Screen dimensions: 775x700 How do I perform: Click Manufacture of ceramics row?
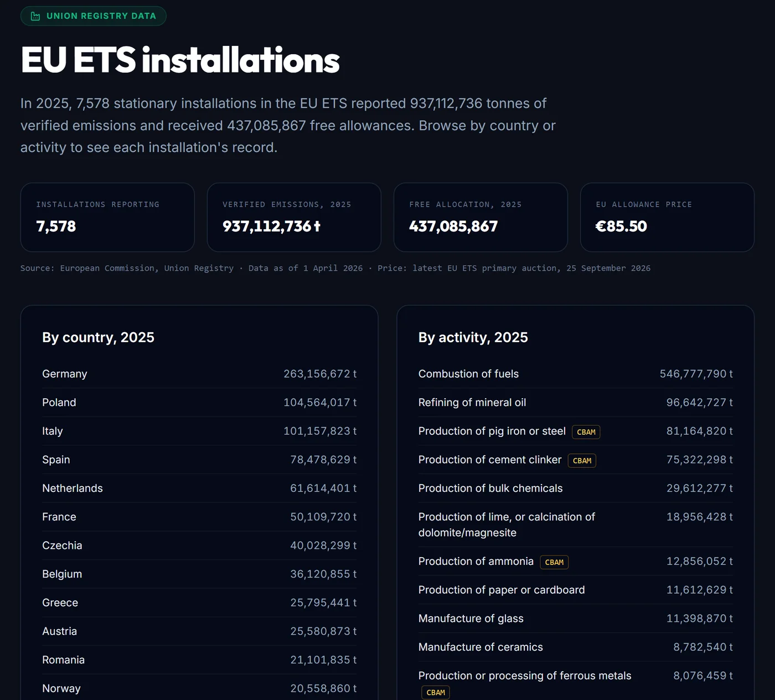[576, 647]
